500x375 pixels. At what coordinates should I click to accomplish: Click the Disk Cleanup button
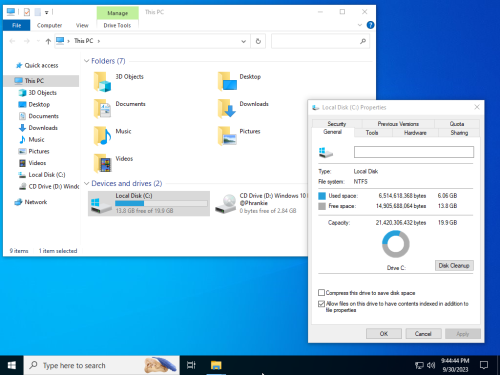(454, 265)
